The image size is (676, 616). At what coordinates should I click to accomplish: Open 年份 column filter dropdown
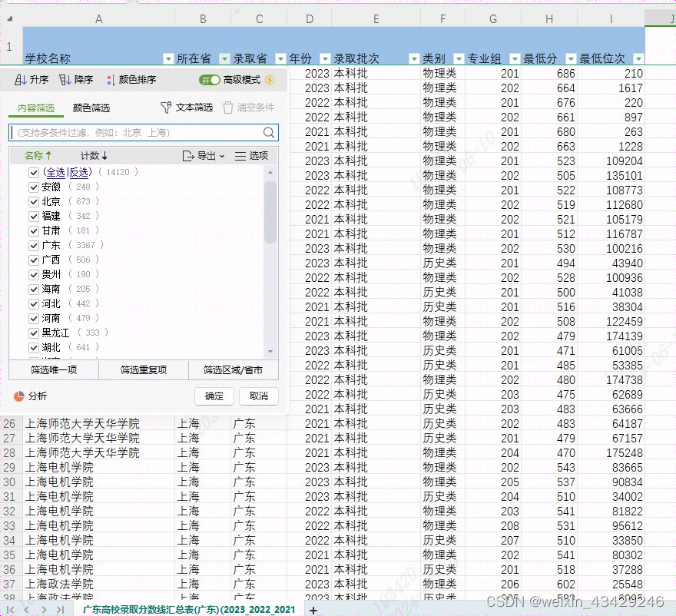coord(325,58)
